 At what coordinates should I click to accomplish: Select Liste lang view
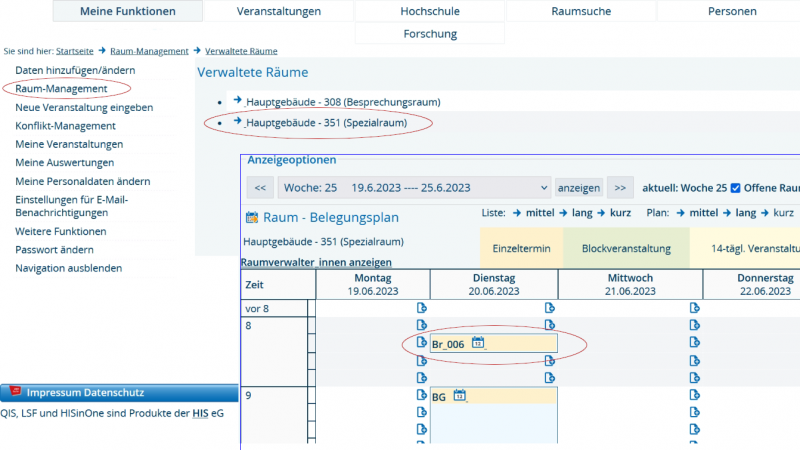click(x=582, y=213)
